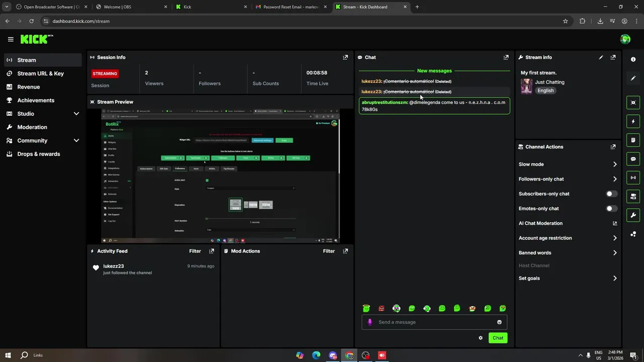
Task: Toggle Subscribers-only chat switch
Action: pyautogui.click(x=611, y=194)
